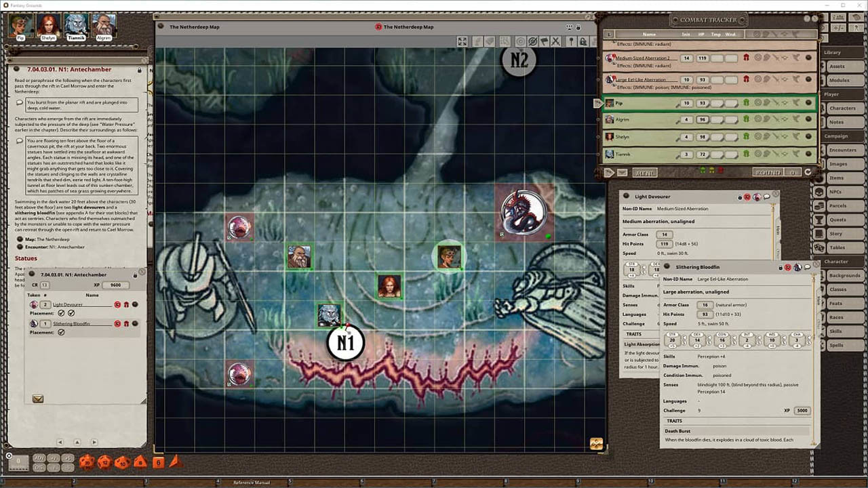Open the Characters section from the right sidebar
868x488 pixels.
[843, 108]
